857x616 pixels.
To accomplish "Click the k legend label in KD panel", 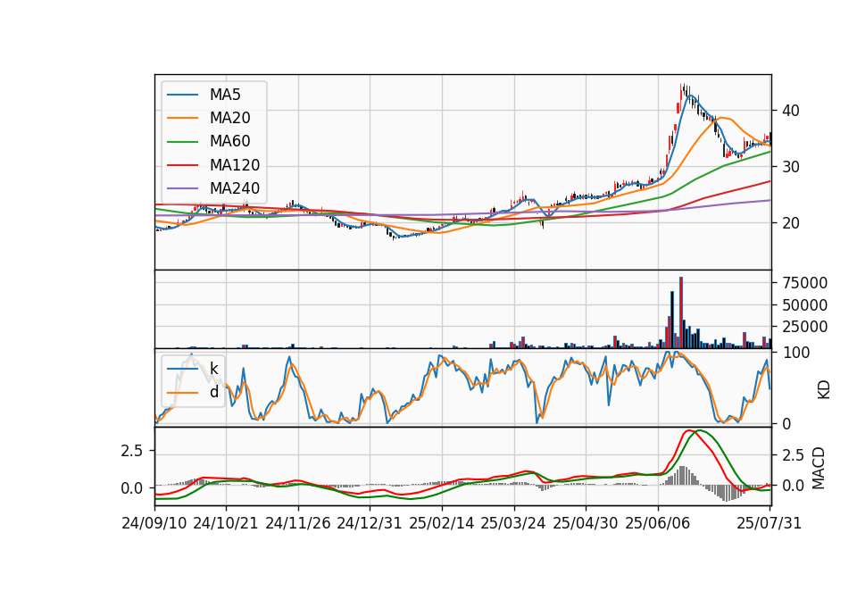I will 213,369.
